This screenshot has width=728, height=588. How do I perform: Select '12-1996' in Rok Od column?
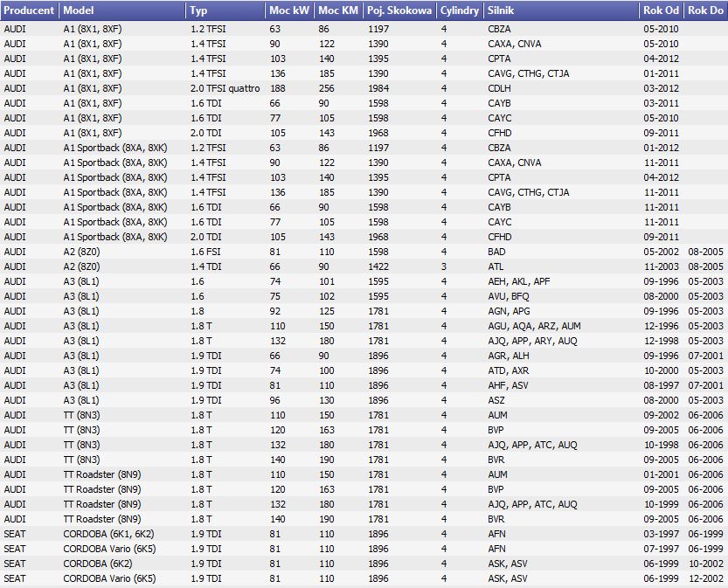coord(661,326)
